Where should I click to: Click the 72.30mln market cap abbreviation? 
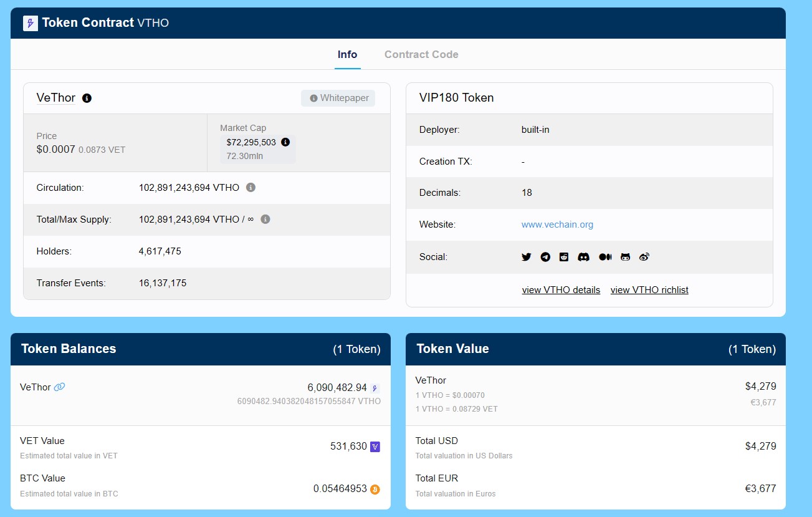[245, 156]
